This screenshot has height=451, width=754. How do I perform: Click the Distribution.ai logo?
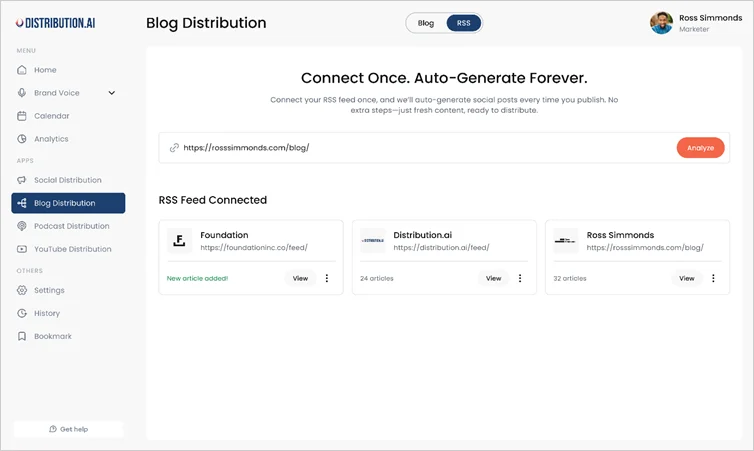click(55, 23)
